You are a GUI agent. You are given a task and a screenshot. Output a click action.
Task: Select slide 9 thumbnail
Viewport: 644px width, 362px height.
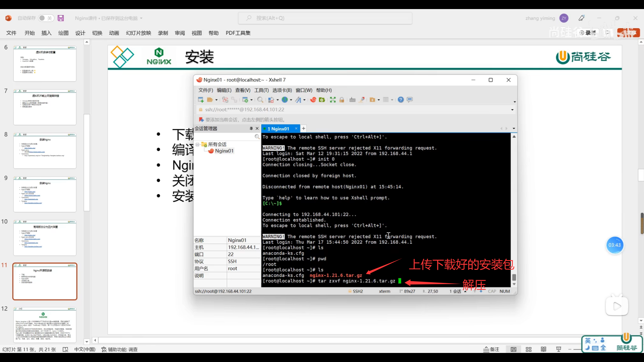(45, 194)
